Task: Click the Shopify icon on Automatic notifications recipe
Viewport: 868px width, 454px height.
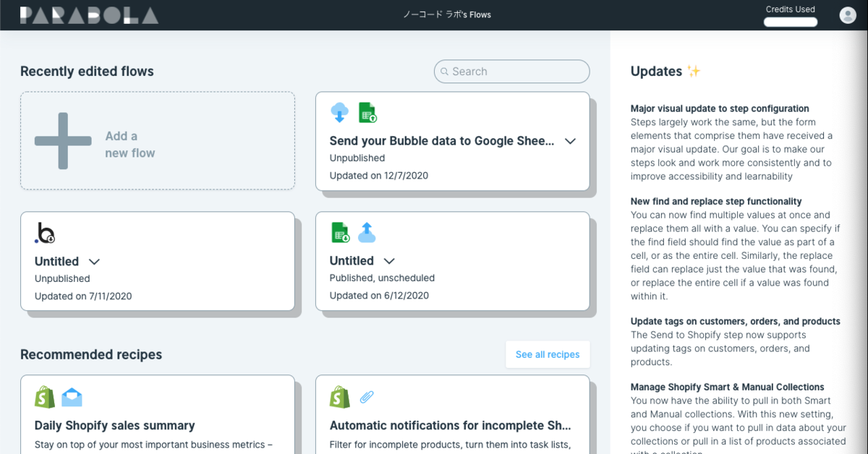Action: (x=340, y=397)
